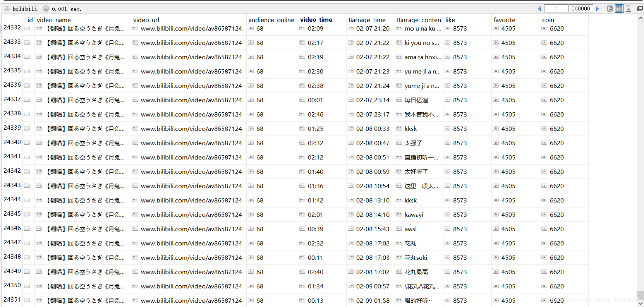Select barrage content cell '太强了'

[413, 143]
